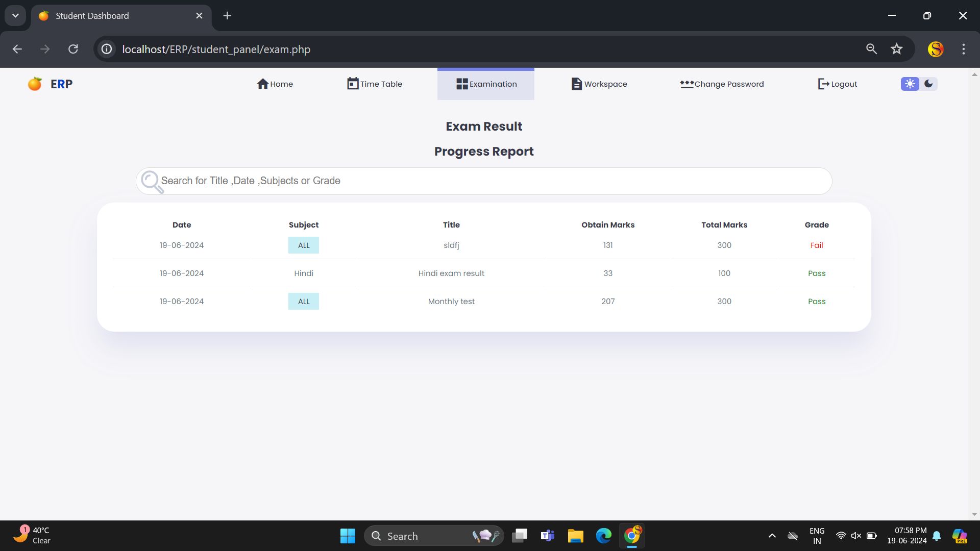This screenshot has height=551, width=980.
Task: Switch to dark mode moon toggle
Action: tap(928, 84)
